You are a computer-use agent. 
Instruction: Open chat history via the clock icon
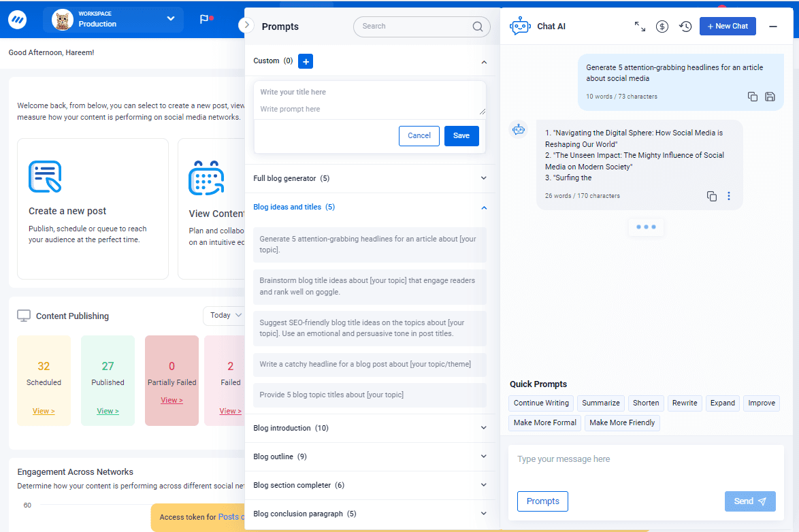pyautogui.click(x=685, y=26)
